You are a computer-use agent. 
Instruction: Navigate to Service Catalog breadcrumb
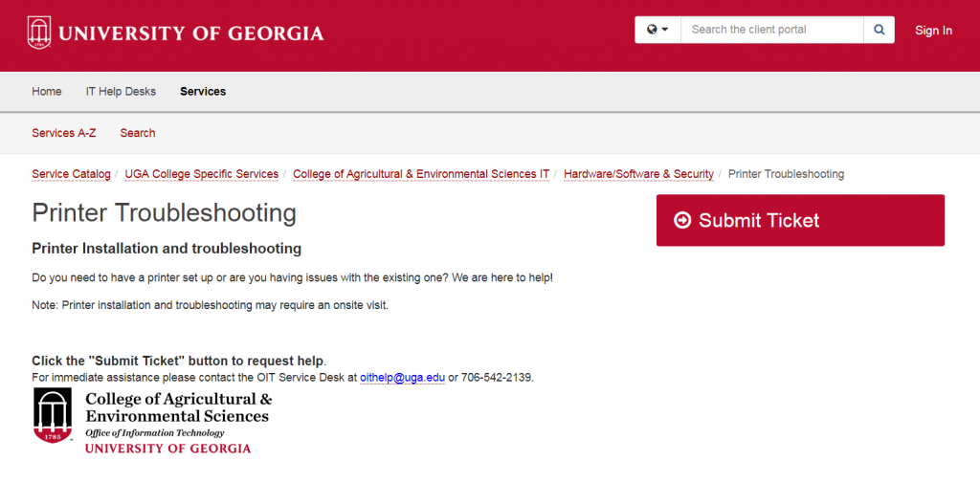click(71, 174)
